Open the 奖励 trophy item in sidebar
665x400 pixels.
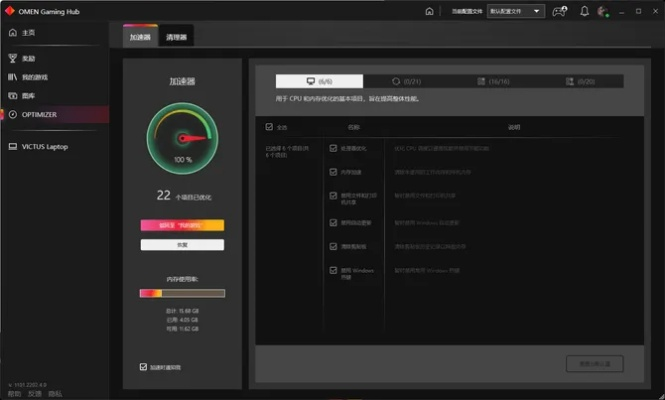[28, 59]
